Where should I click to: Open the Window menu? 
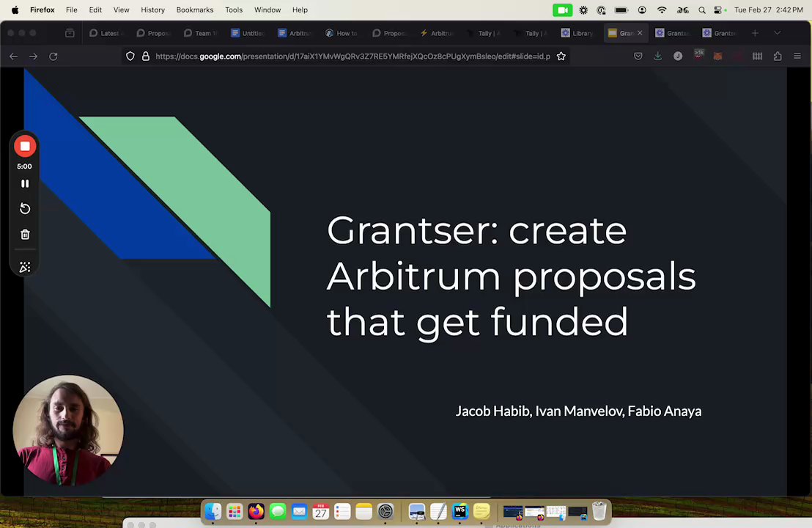click(x=267, y=10)
